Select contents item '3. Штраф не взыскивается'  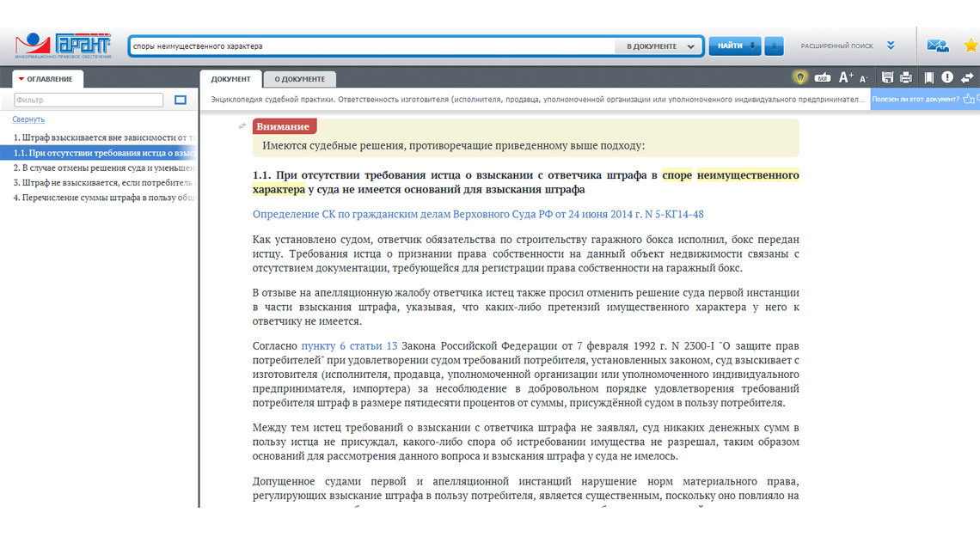pyautogui.click(x=104, y=182)
